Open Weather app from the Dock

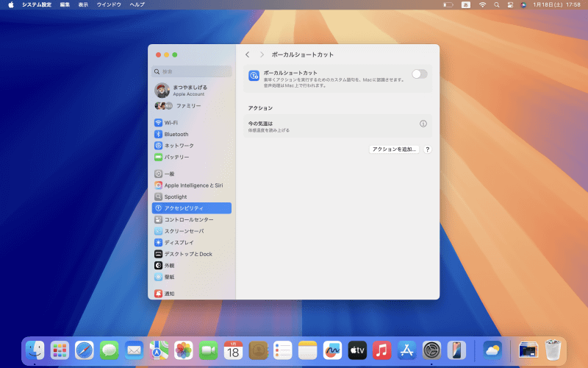click(492, 351)
